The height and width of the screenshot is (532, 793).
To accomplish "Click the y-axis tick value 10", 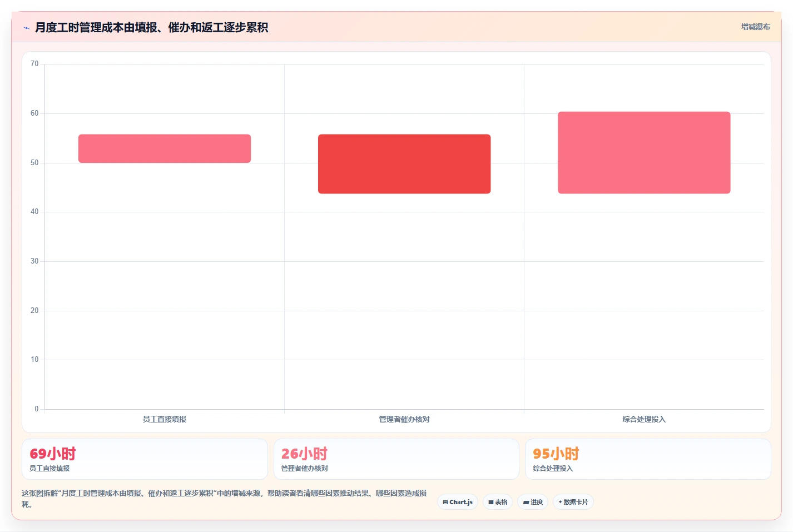I will (x=34, y=360).
